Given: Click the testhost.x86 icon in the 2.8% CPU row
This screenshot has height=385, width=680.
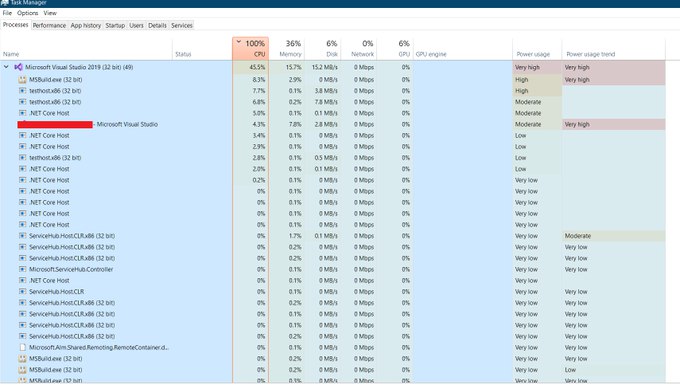Looking at the screenshot, I should [x=23, y=158].
